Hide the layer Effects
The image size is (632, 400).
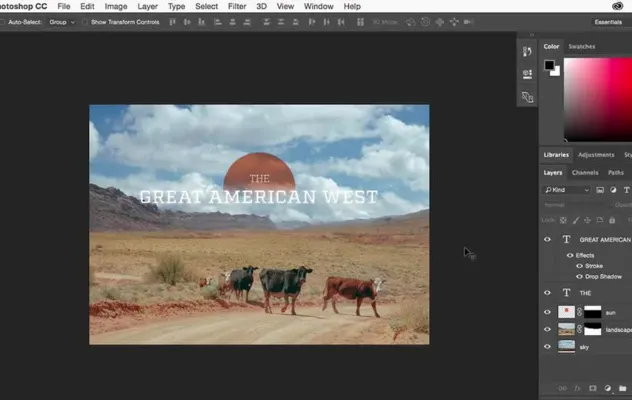point(570,255)
